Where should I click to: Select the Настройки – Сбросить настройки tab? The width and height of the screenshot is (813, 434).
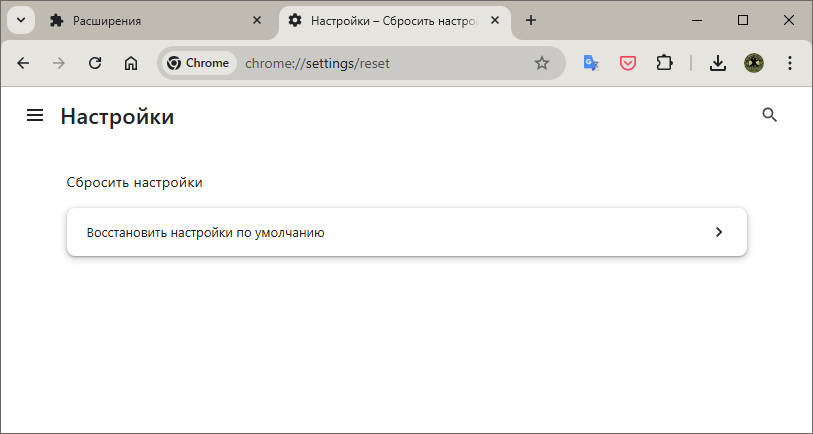tap(395, 21)
